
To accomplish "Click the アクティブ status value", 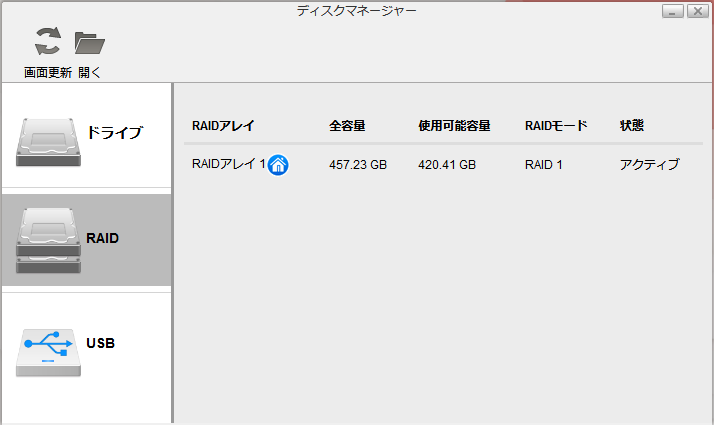I will [649, 164].
